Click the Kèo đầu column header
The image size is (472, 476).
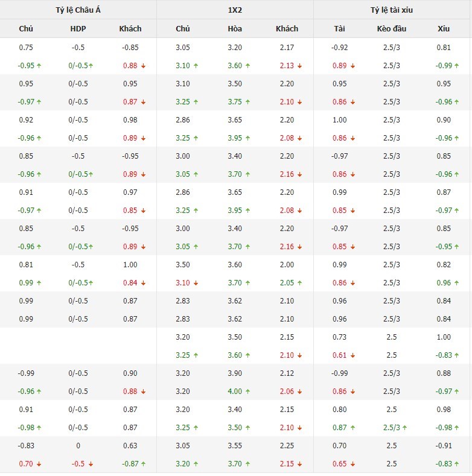[x=392, y=28]
